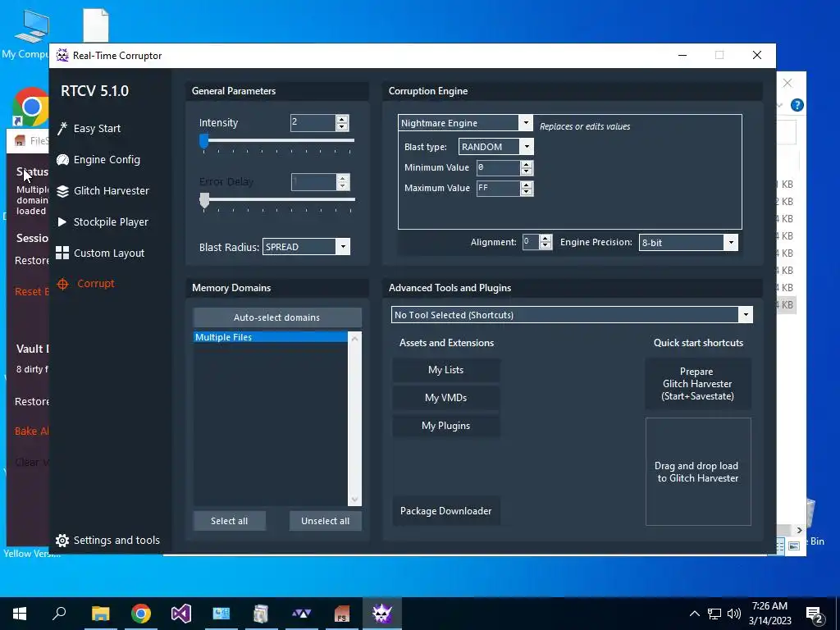Viewport: 840px width, 630px height.
Task: Open the Nightmare Engine selection dropdown
Action: coord(526,123)
